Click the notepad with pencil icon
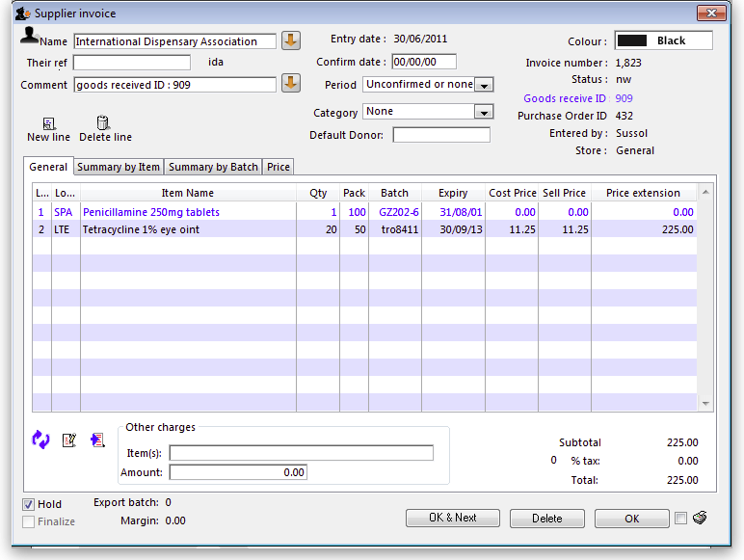744x560 pixels. (68, 440)
